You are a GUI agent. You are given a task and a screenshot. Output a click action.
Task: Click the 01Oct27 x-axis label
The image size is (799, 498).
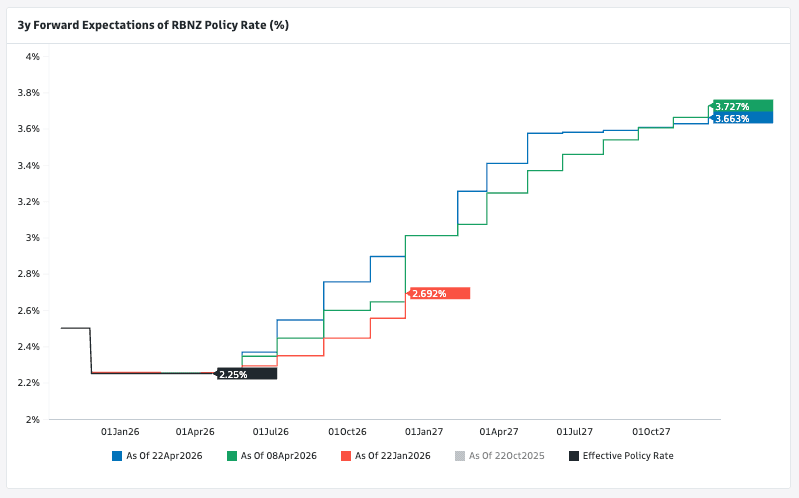[x=651, y=432]
